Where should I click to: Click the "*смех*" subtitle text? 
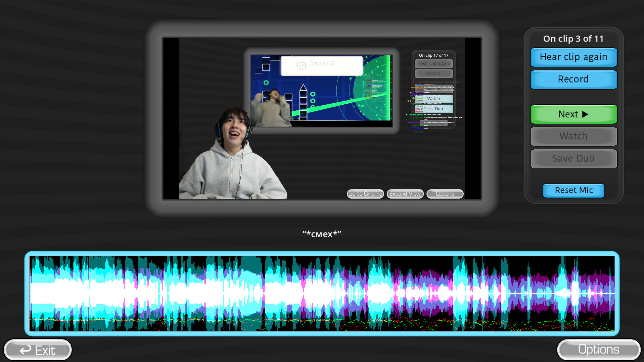pyautogui.click(x=322, y=234)
